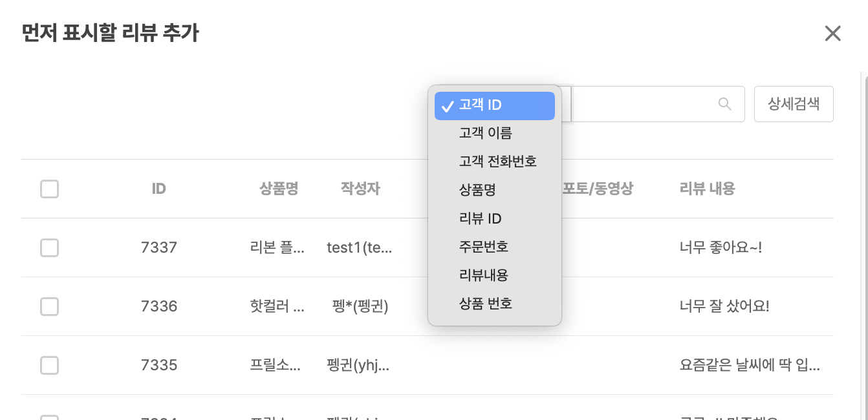Click the search magnifier icon
Viewport: 868px width, 420px height.
click(x=725, y=104)
